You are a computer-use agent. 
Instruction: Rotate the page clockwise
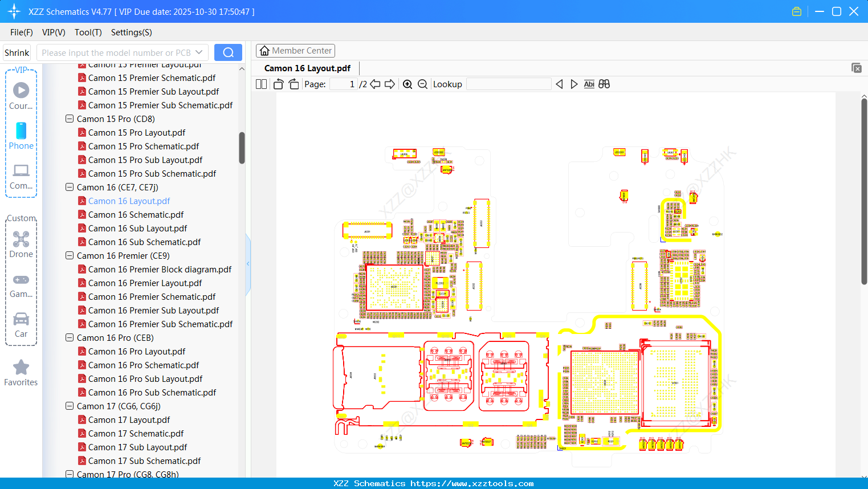[294, 84]
